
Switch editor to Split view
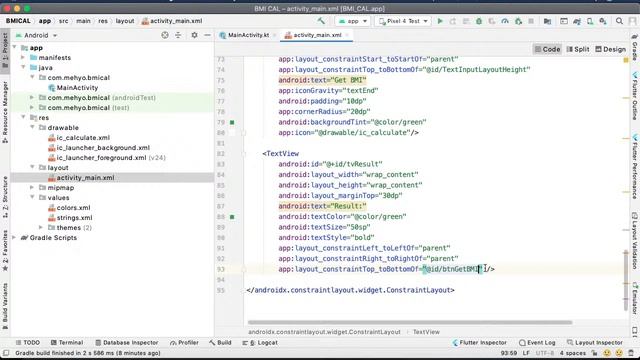(578, 49)
